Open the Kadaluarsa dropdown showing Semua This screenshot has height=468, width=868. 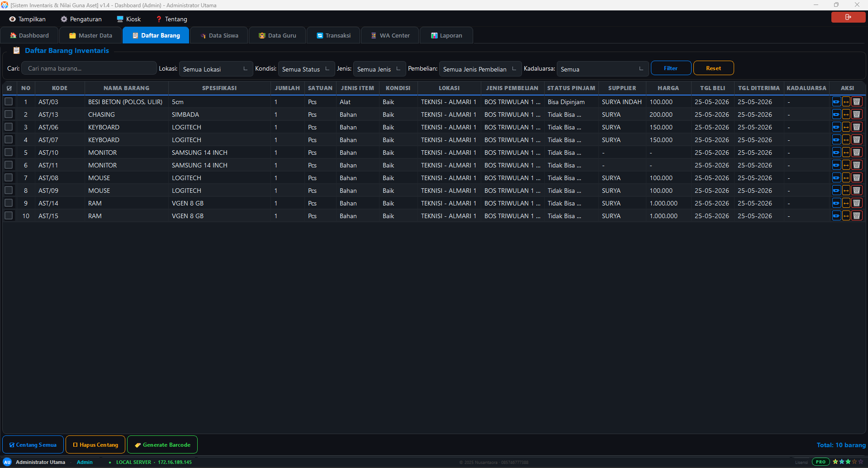(x=602, y=69)
